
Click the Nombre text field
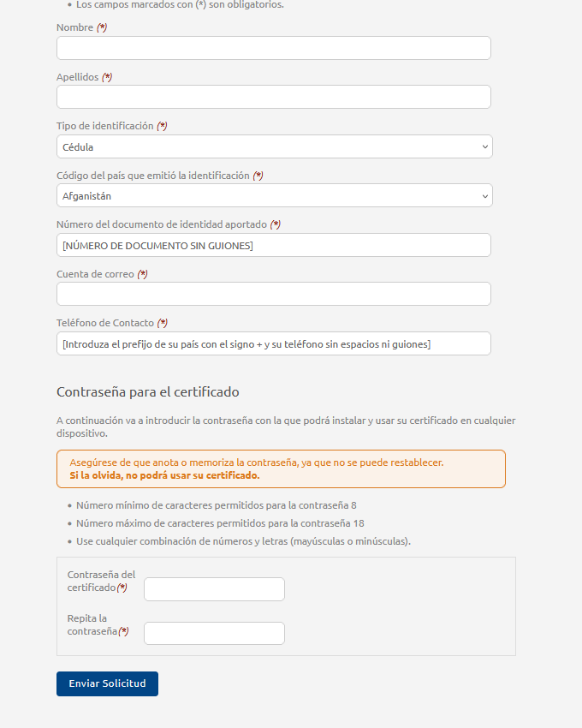pos(273,48)
